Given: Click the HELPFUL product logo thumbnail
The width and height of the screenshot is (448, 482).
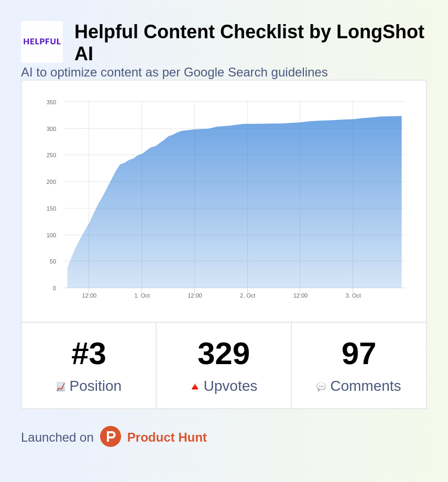Looking at the screenshot, I should tap(42, 42).
